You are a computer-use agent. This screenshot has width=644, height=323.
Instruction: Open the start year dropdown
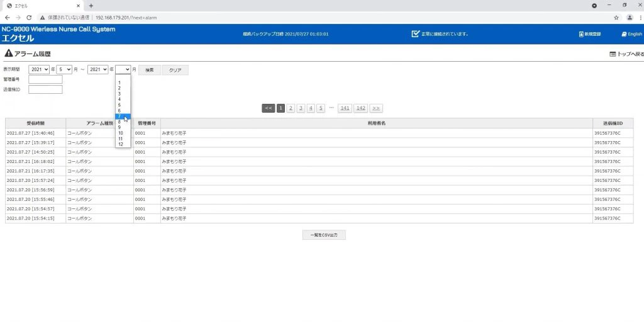click(x=38, y=69)
